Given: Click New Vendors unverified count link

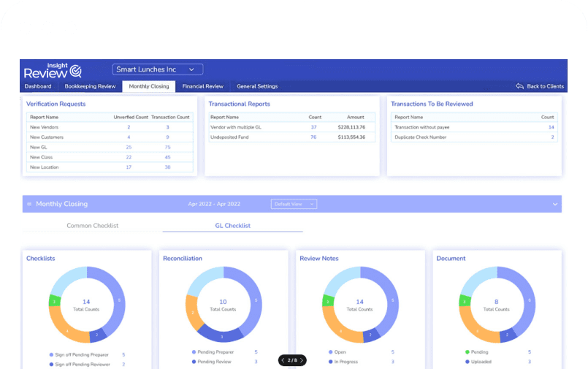Looking at the screenshot, I should pos(129,127).
